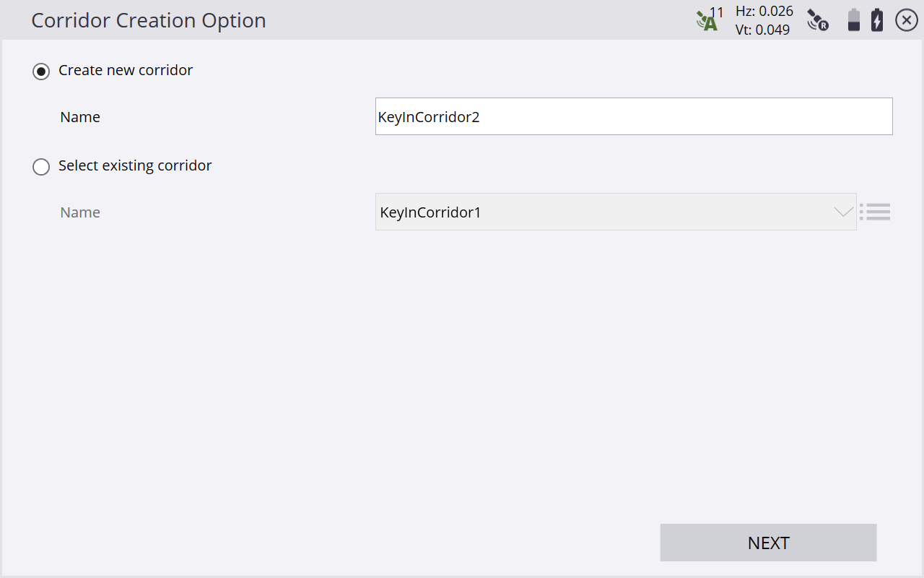This screenshot has height=578, width=924.
Task: Click the Name label under Select existing corridor
Action: point(80,212)
